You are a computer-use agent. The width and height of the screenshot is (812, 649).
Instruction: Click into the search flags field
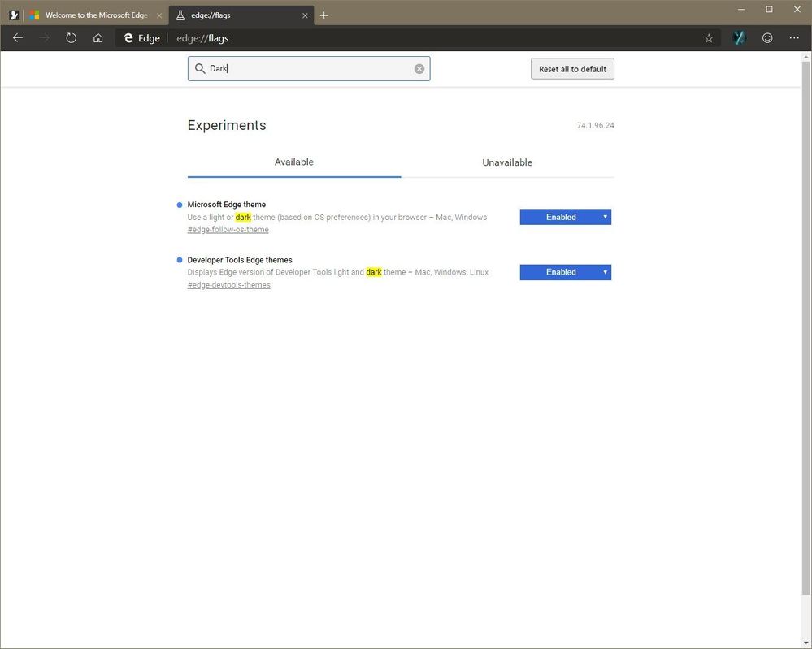(309, 68)
